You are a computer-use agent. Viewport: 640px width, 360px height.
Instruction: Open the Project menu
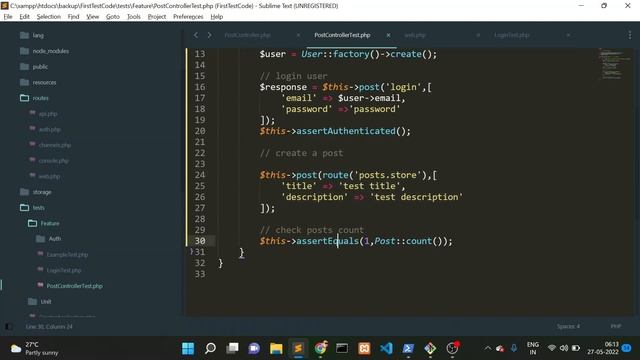(157, 17)
